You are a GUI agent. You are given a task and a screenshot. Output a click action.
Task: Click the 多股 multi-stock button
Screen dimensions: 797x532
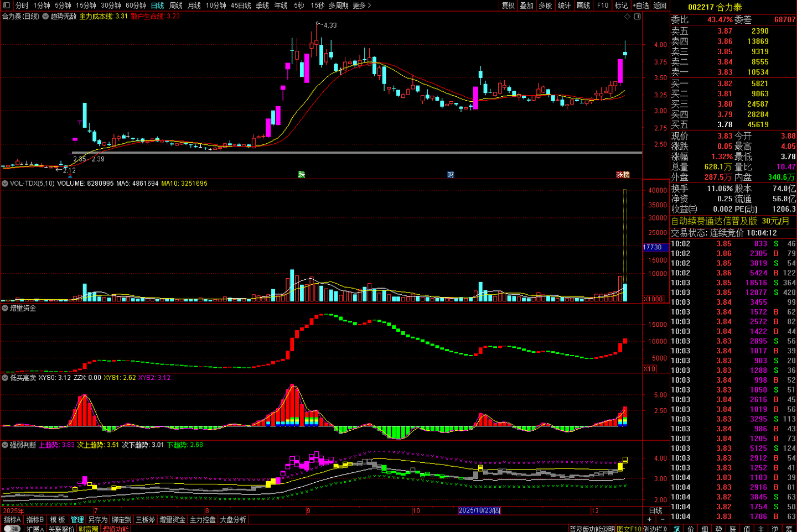tap(546, 6)
